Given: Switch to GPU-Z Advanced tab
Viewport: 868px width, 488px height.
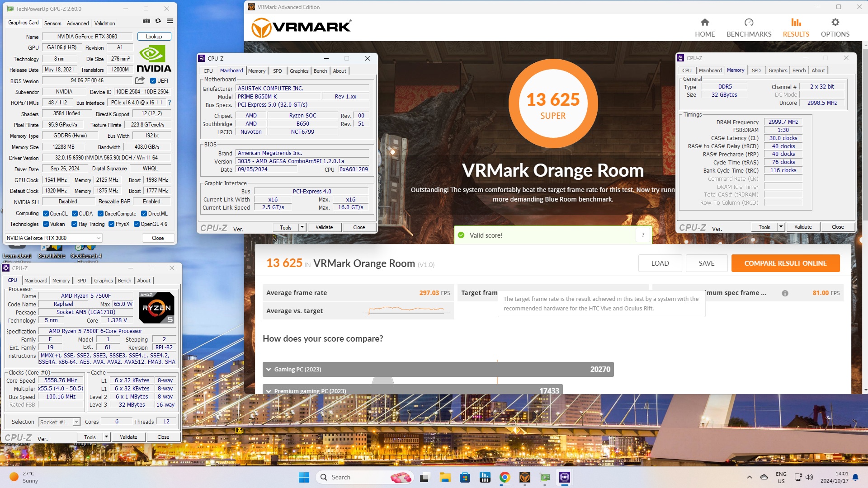Looking at the screenshot, I should pyautogui.click(x=78, y=23).
